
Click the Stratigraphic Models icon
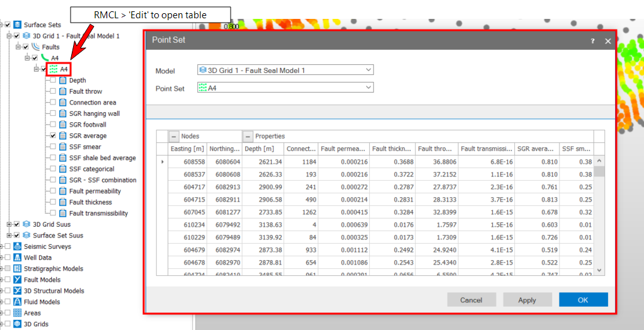pos(18,269)
